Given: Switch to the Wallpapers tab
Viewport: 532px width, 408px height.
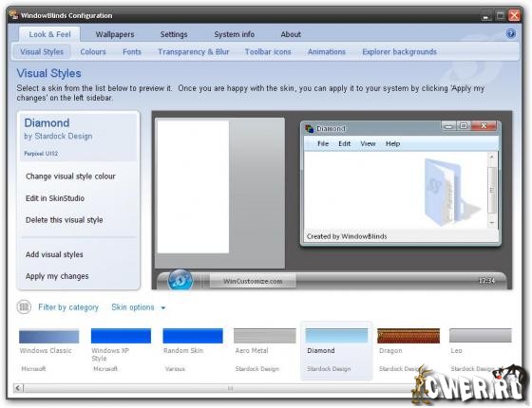Looking at the screenshot, I should (x=115, y=34).
